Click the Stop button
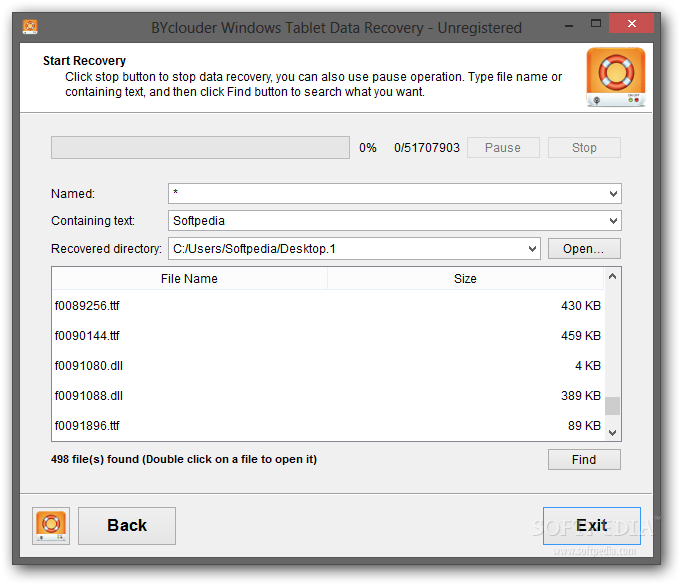The width and height of the screenshot is (681, 585). click(x=584, y=148)
